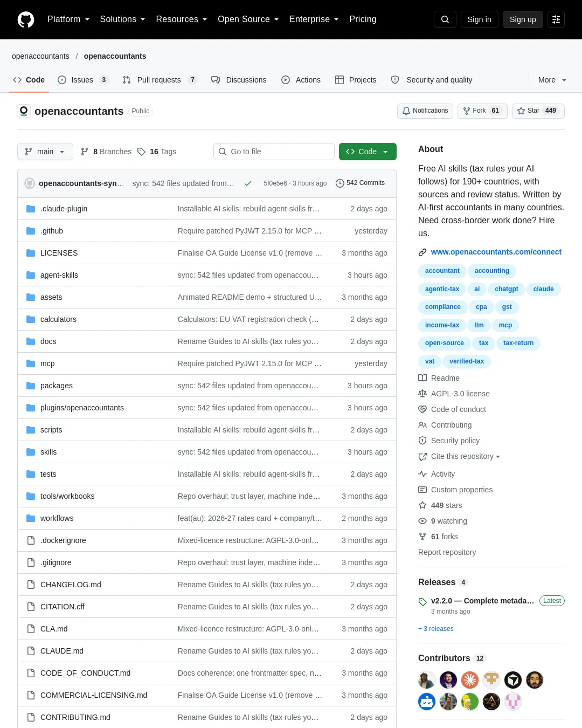Open Security and quality tab
The height and width of the screenshot is (728, 582).
coord(432,80)
